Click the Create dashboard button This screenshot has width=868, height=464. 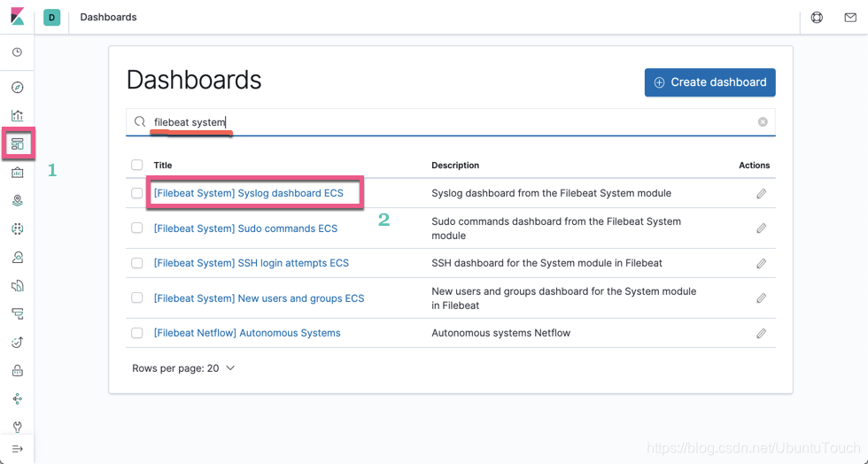709,82
